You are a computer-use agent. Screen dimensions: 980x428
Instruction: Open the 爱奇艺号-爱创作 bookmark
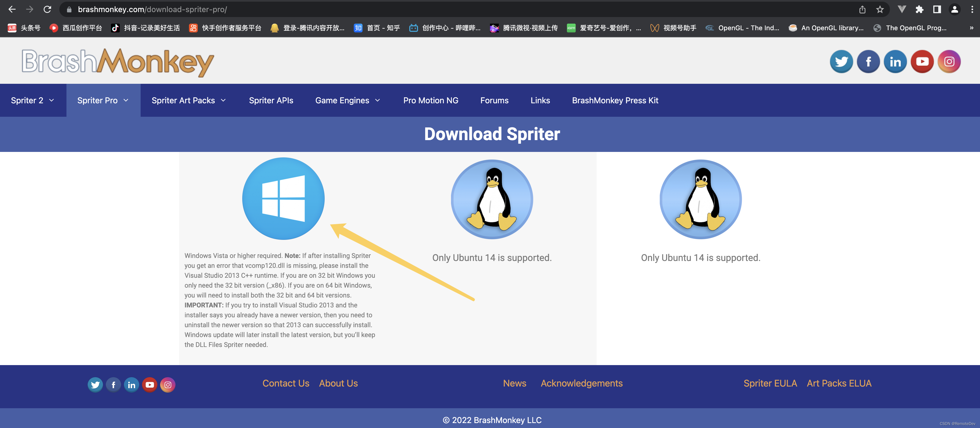tap(604, 28)
